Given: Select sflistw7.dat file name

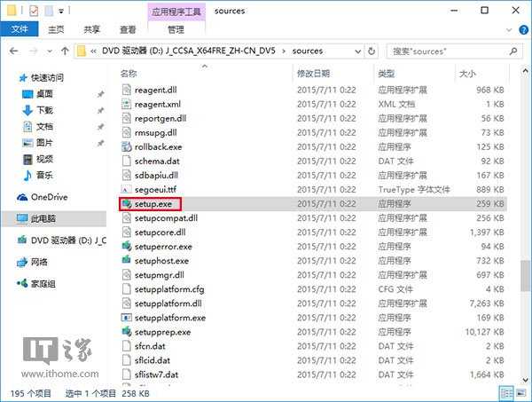Looking at the screenshot, I should [156, 374].
